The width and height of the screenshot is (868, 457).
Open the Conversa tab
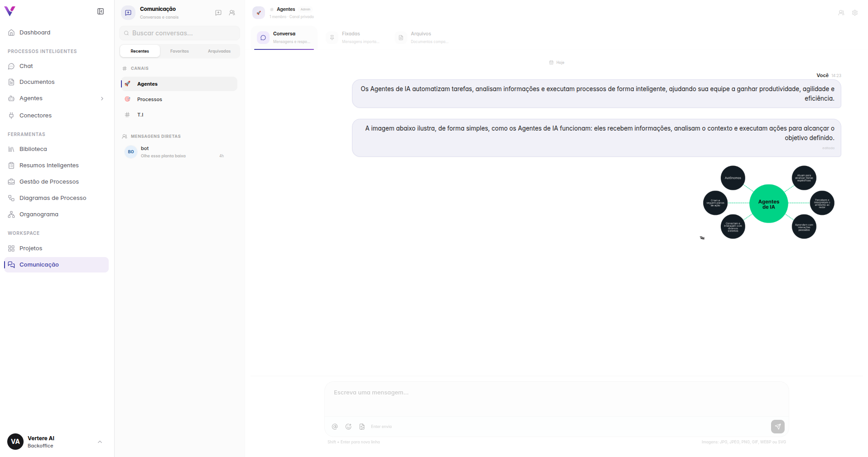click(284, 38)
